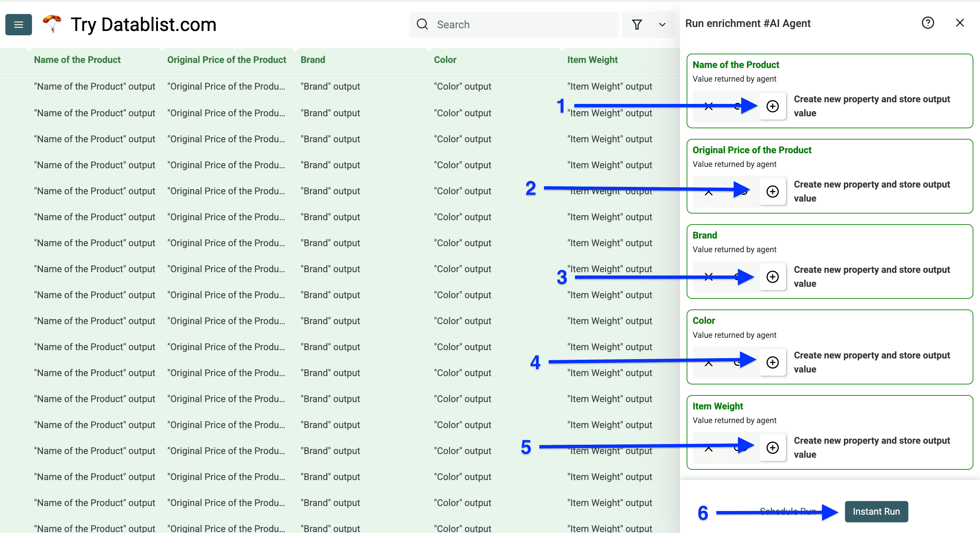
Task: Click the Try Datablist.com heading link
Action: pyautogui.click(x=143, y=24)
